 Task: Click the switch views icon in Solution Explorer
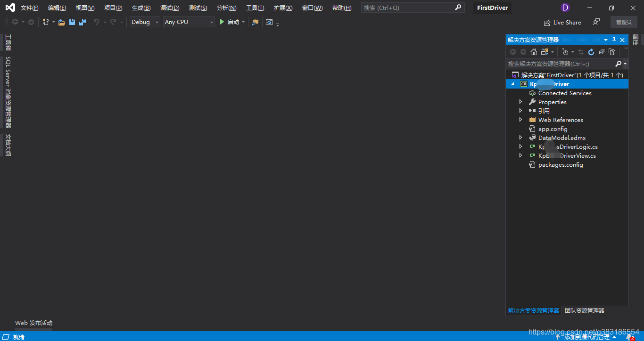[545, 52]
